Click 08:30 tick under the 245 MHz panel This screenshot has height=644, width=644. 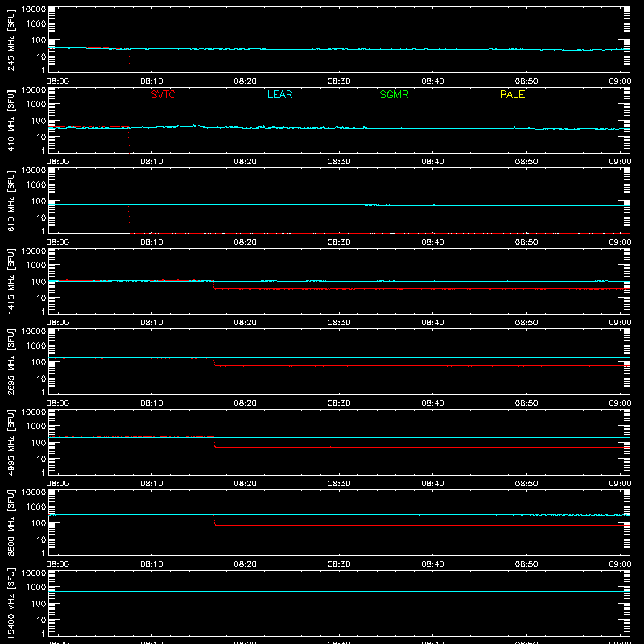(339, 81)
